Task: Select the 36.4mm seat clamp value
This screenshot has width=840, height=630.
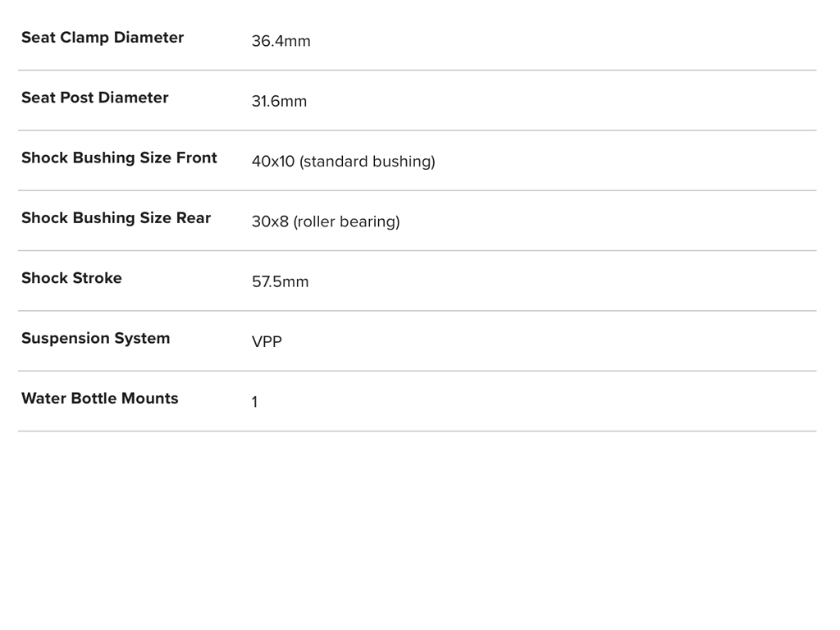Action: coord(281,42)
